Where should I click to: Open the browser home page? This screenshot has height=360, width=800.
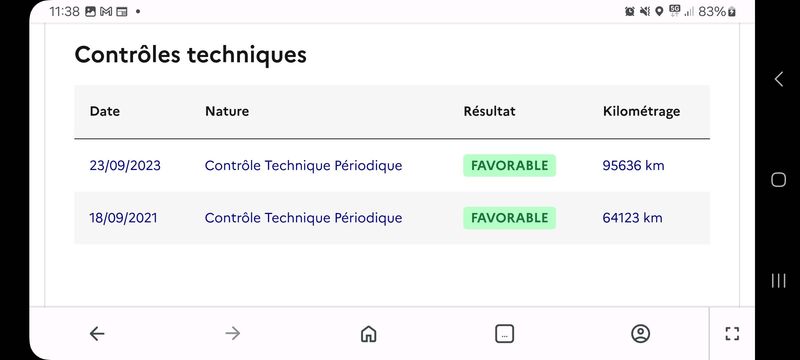click(368, 333)
